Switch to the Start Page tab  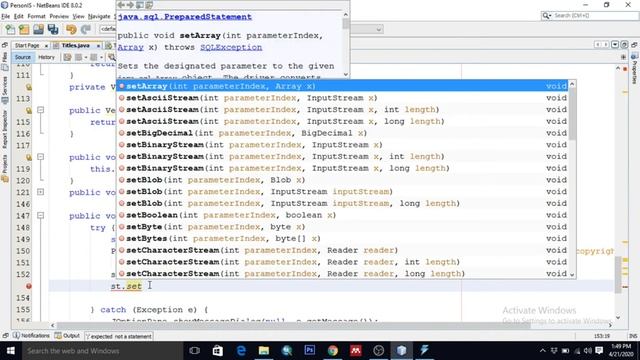tap(27, 45)
